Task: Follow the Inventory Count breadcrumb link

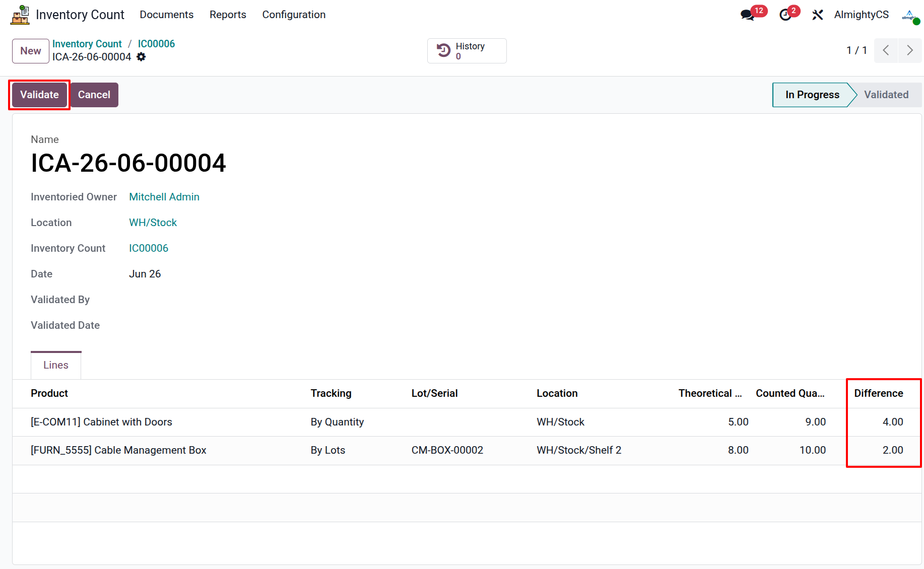Action: pos(87,44)
